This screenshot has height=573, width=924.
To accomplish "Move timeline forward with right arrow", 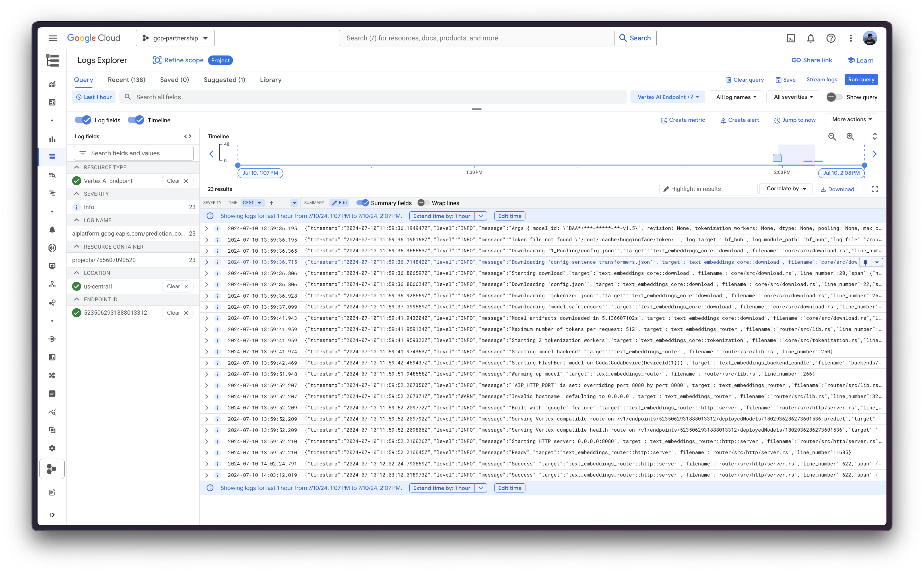I will (875, 154).
